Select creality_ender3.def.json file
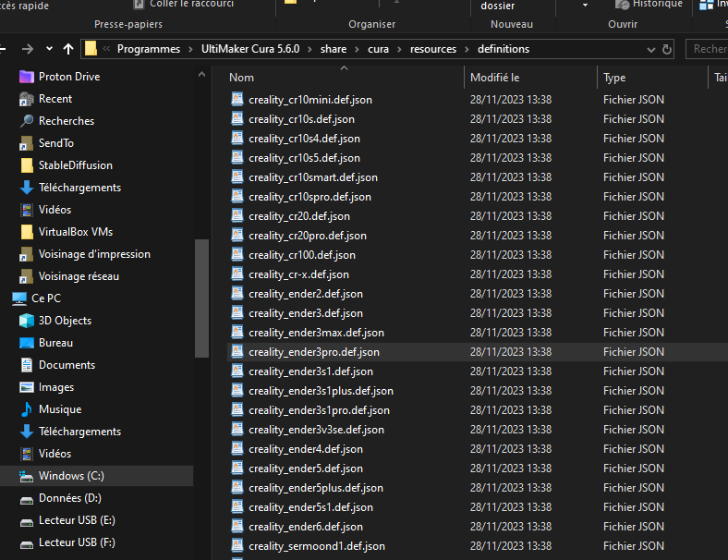The height and width of the screenshot is (560, 728). pos(306,313)
